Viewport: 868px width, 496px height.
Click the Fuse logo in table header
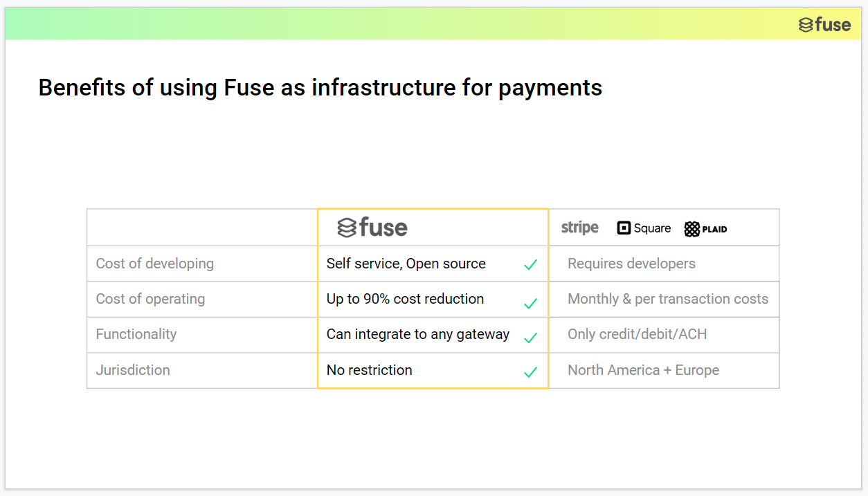click(372, 228)
